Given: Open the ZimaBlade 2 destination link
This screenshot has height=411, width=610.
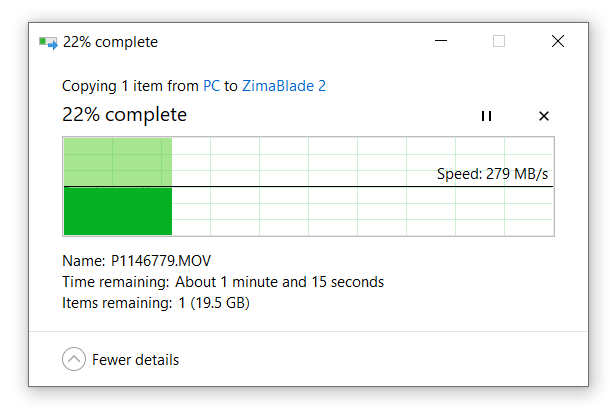Looking at the screenshot, I should pyautogui.click(x=284, y=86).
